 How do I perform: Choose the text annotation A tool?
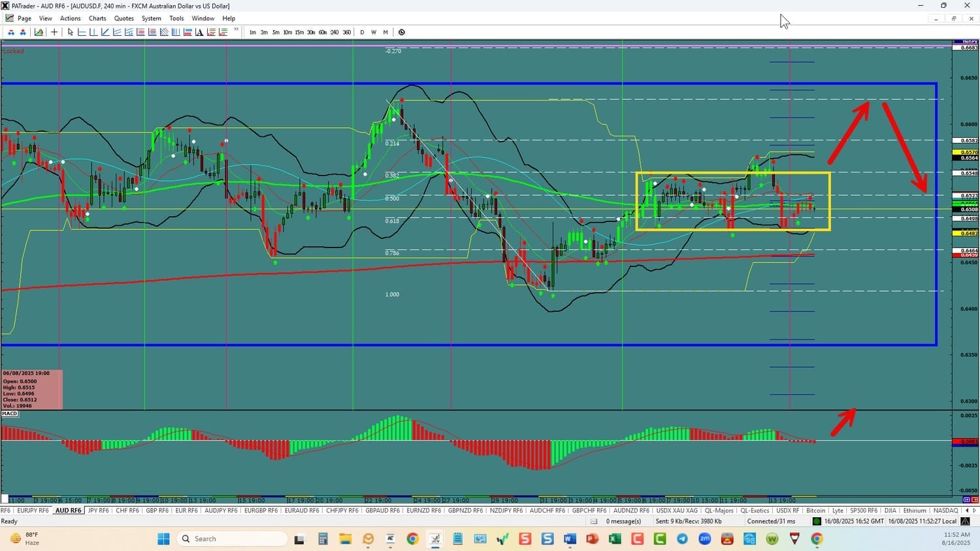[x=199, y=32]
